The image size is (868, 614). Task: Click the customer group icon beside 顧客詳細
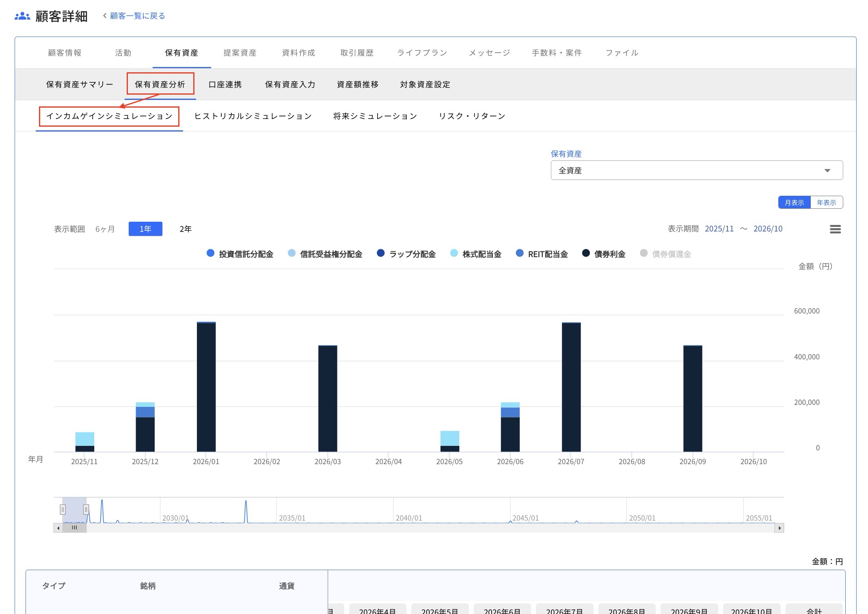[22, 16]
